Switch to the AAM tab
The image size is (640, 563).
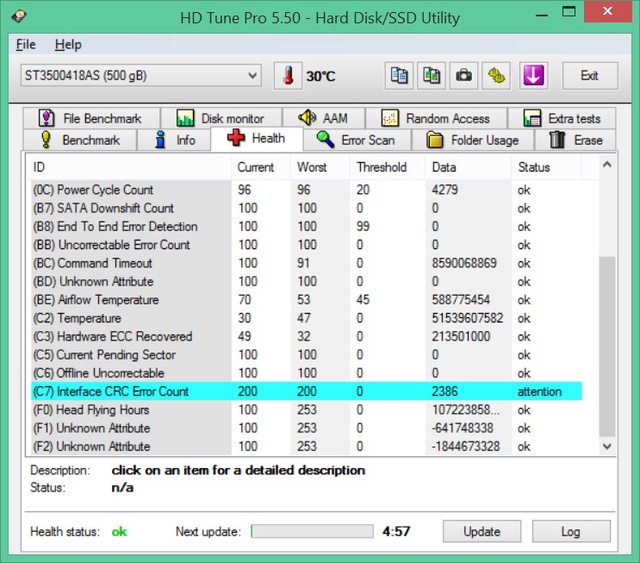click(x=324, y=118)
